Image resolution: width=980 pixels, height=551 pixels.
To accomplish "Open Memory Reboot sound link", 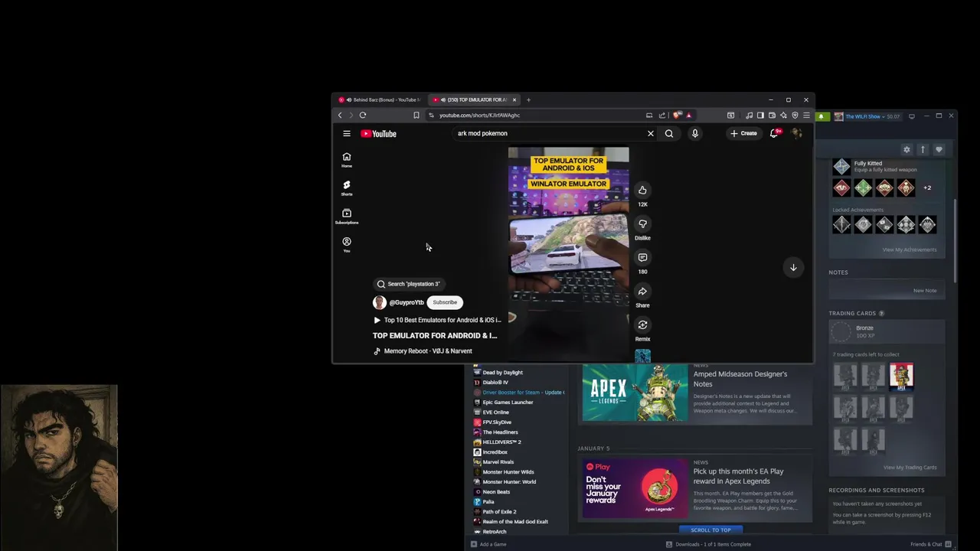I will 422,351.
